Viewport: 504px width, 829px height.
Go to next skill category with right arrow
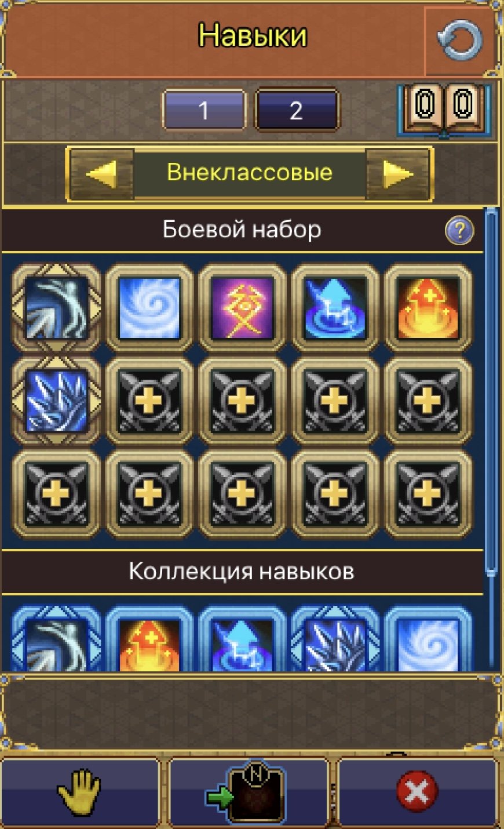tap(399, 173)
